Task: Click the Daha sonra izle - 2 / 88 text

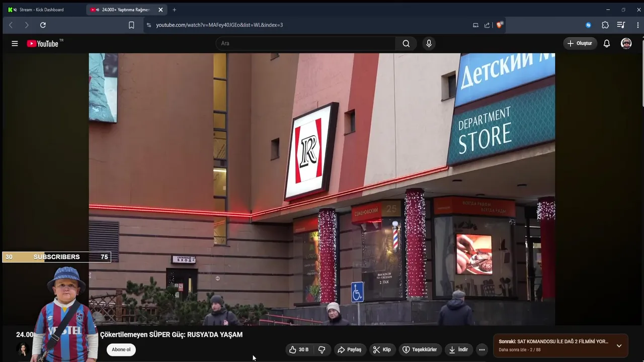Action: [x=520, y=350]
